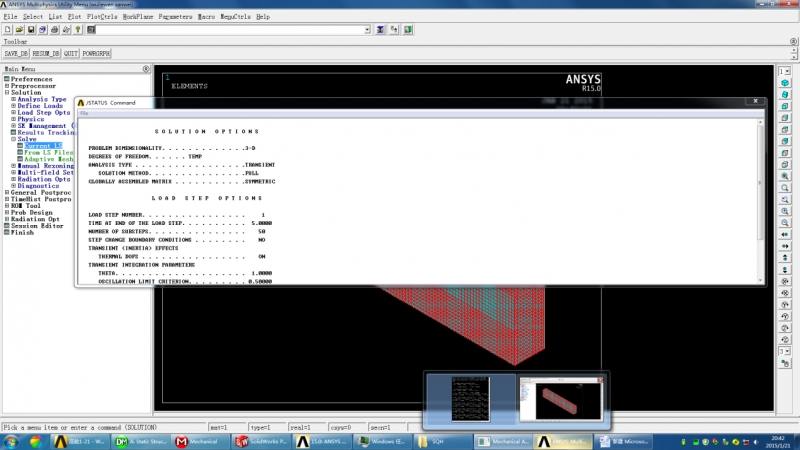The width and height of the screenshot is (800, 450).
Task: Select the Isometric View cube icon
Action: coord(785,83)
